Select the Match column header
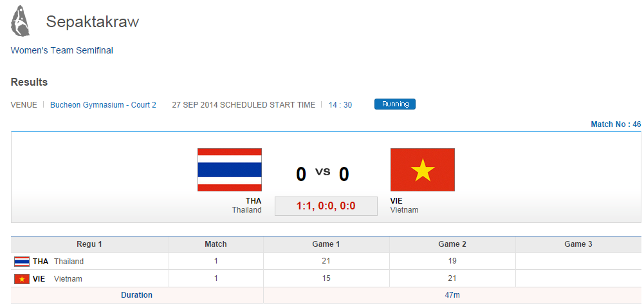 (x=216, y=244)
